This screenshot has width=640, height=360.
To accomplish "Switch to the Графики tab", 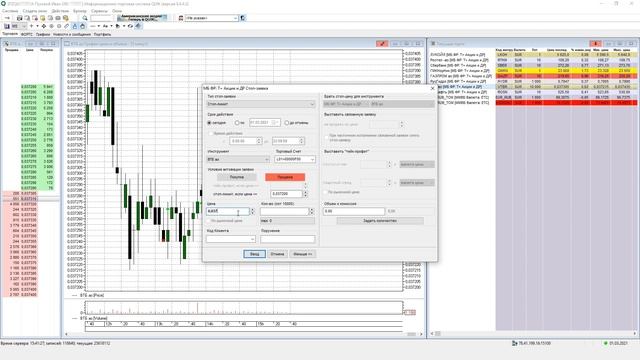I will [x=43, y=35].
